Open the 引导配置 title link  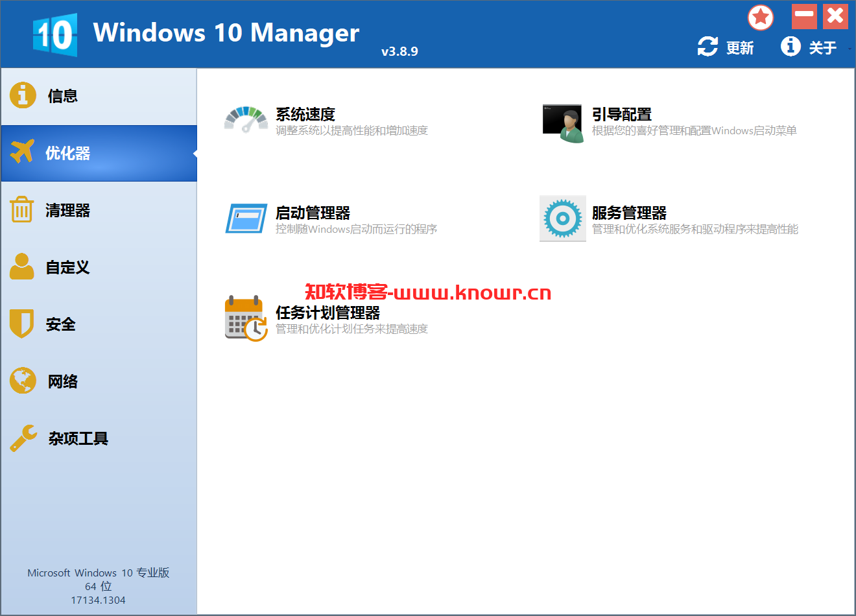pyautogui.click(x=622, y=114)
